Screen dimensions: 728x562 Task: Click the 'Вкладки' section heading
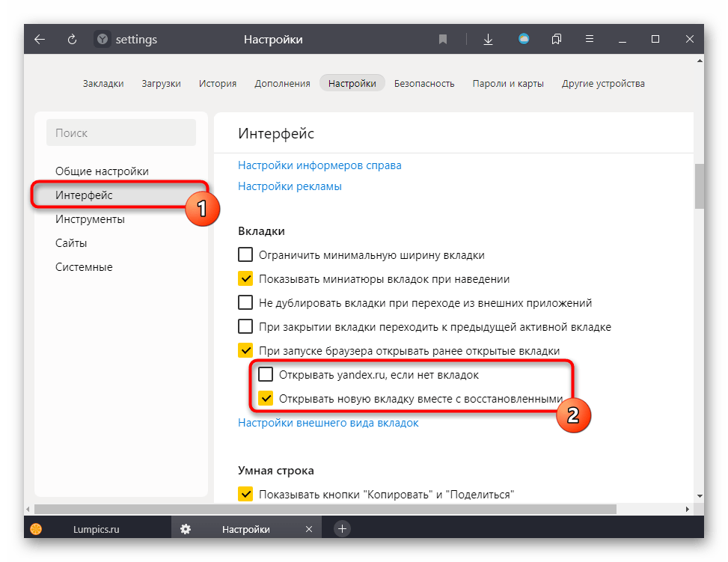261,230
